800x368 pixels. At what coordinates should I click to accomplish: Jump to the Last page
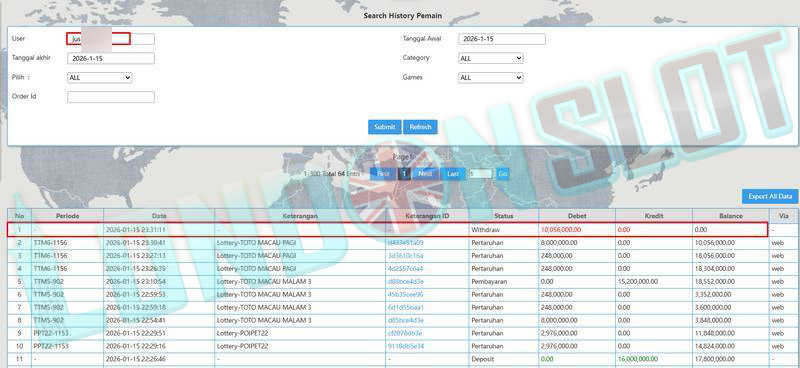pyautogui.click(x=453, y=174)
